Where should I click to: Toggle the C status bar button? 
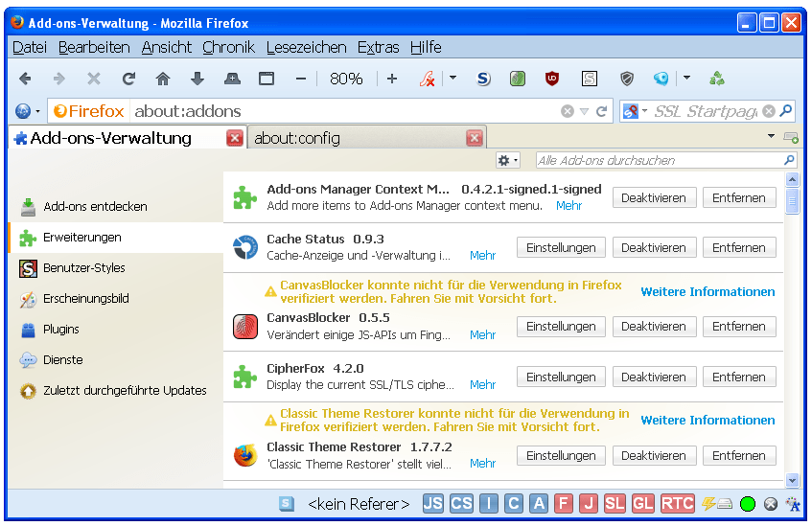pos(514,504)
